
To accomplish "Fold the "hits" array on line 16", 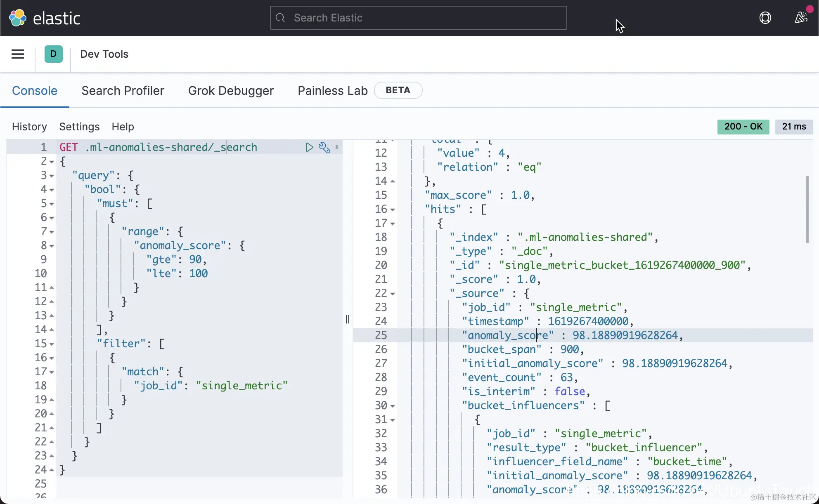I will coord(393,210).
